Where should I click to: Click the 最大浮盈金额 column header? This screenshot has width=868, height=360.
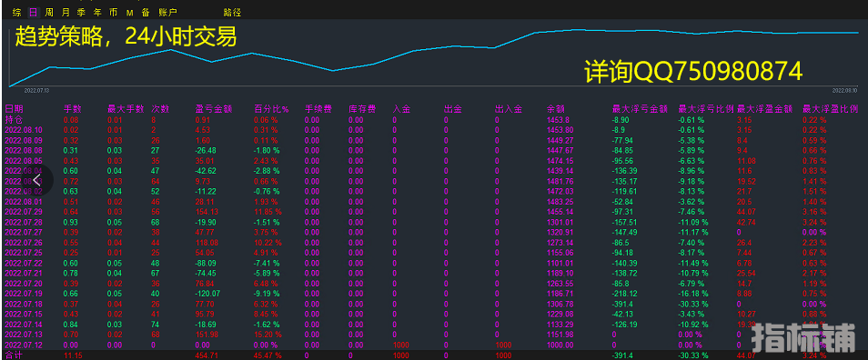[764, 109]
